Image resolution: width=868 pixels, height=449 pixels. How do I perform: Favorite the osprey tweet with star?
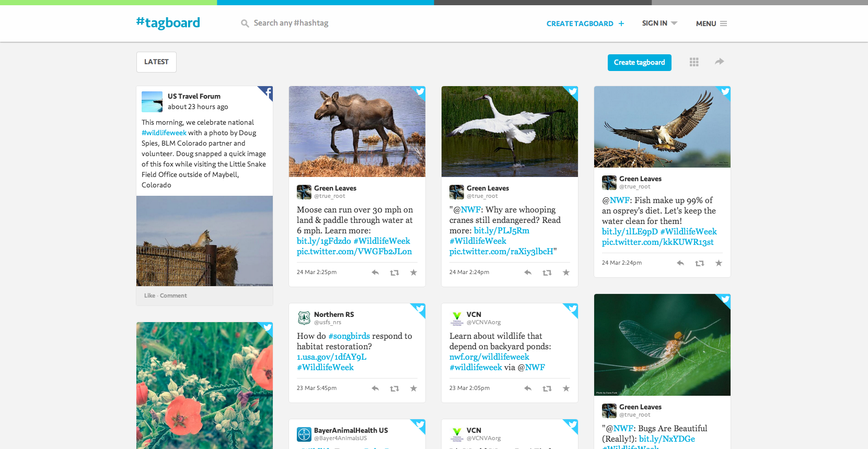[719, 263]
